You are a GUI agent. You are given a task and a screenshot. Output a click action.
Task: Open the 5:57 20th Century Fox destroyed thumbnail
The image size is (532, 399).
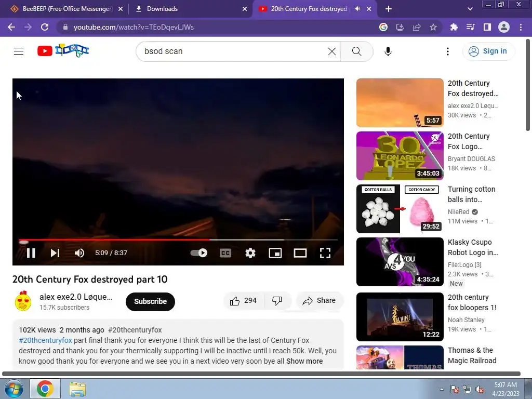(x=400, y=103)
